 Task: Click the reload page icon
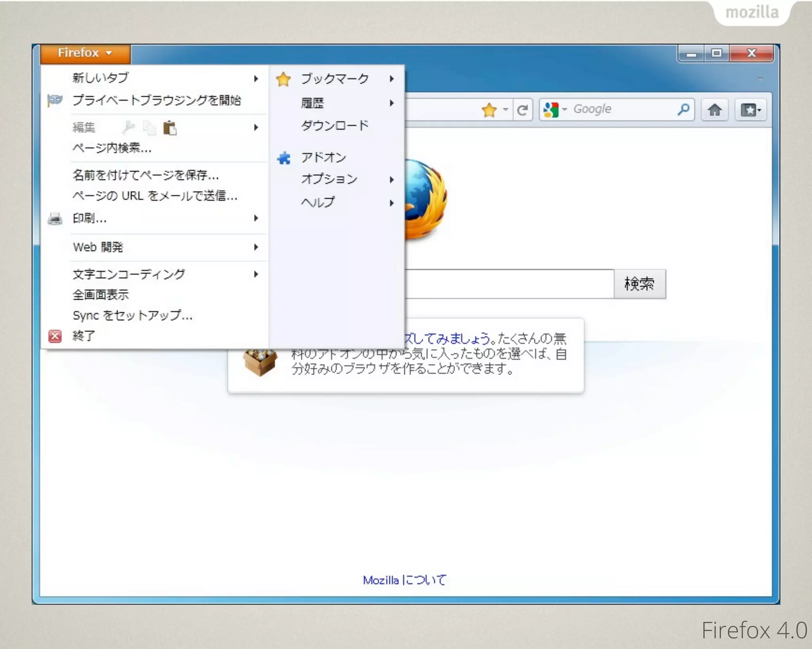pyautogui.click(x=523, y=110)
